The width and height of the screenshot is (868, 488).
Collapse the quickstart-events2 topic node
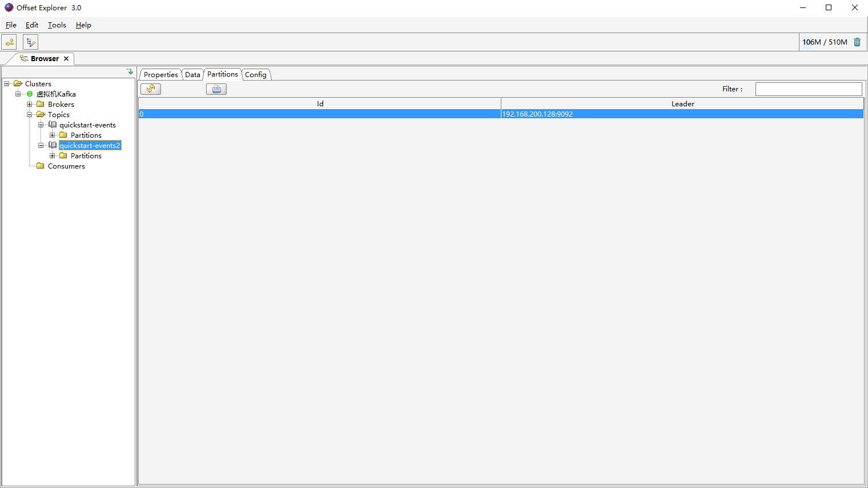[x=41, y=145]
